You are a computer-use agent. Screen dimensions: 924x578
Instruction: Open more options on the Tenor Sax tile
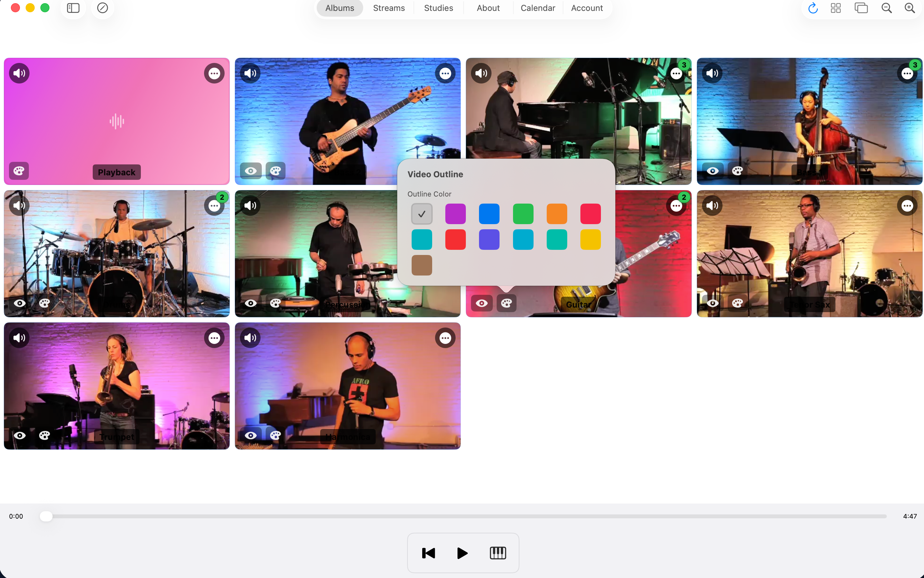[x=907, y=206]
